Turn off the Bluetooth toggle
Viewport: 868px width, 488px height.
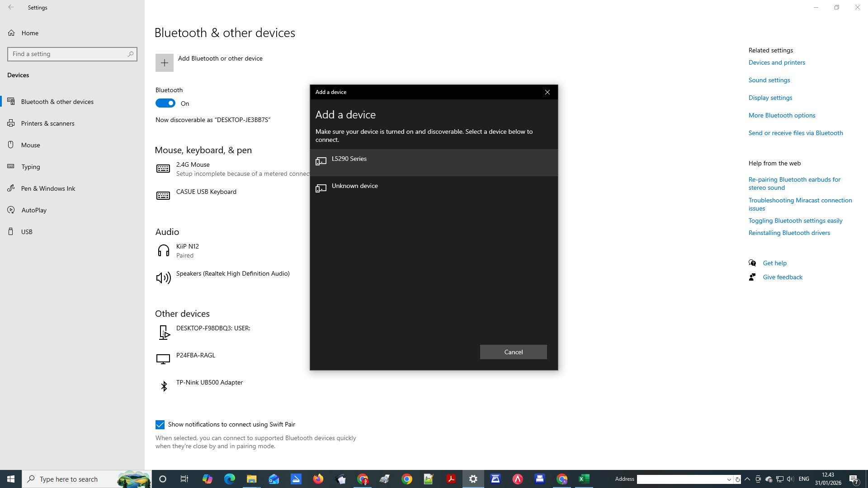(165, 103)
